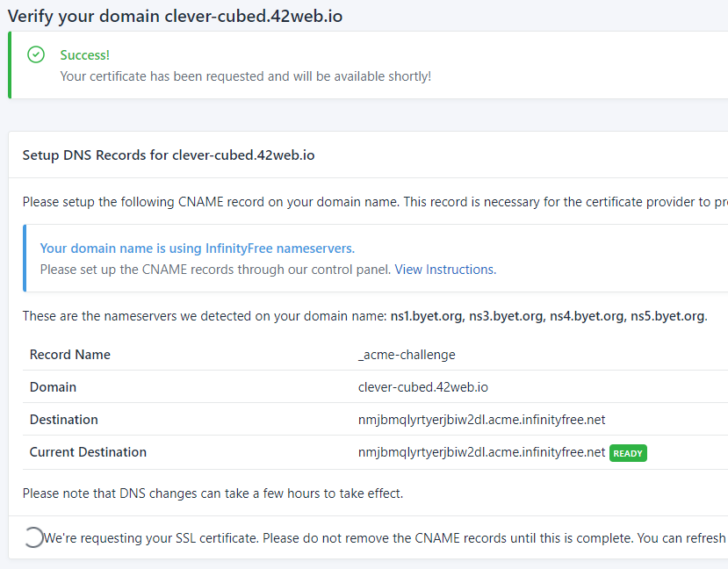
Task: Click the green READY status badge
Action: [628, 453]
